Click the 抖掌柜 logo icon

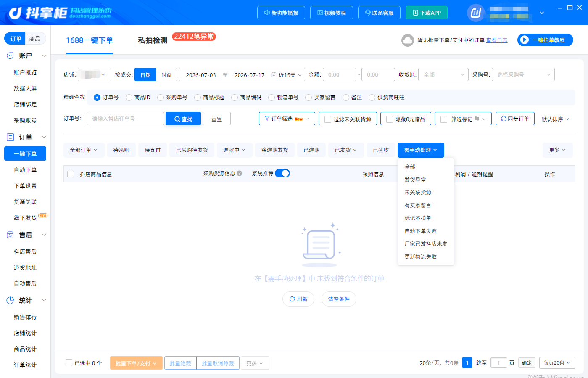click(x=15, y=13)
